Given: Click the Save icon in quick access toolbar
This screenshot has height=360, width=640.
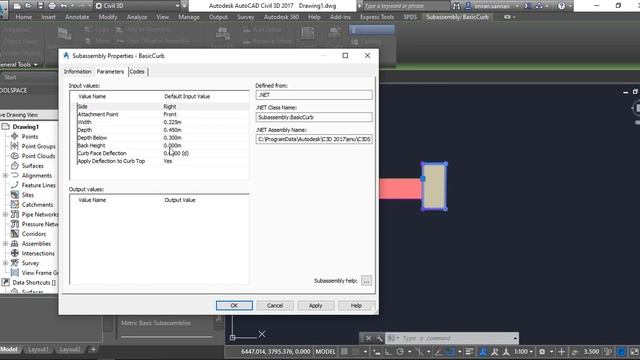Looking at the screenshot, I should click(x=40, y=6).
